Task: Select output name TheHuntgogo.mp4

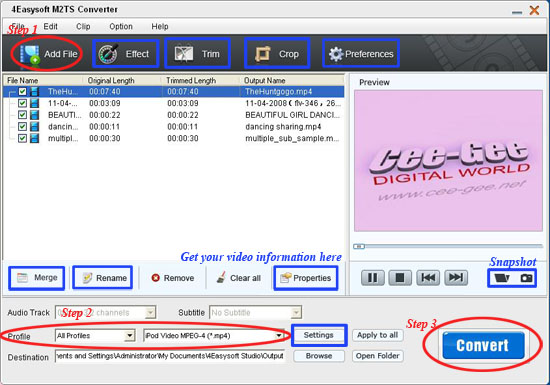Action: [x=279, y=92]
